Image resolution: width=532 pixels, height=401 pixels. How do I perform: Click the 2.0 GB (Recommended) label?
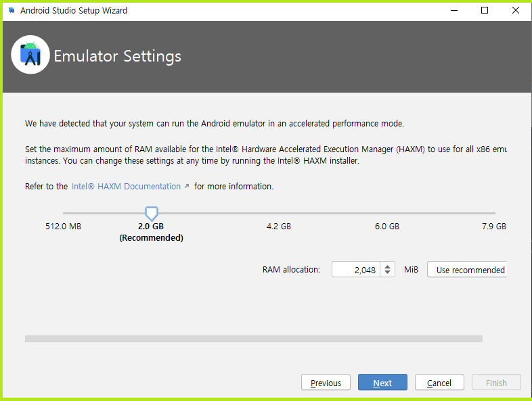[x=151, y=232]
